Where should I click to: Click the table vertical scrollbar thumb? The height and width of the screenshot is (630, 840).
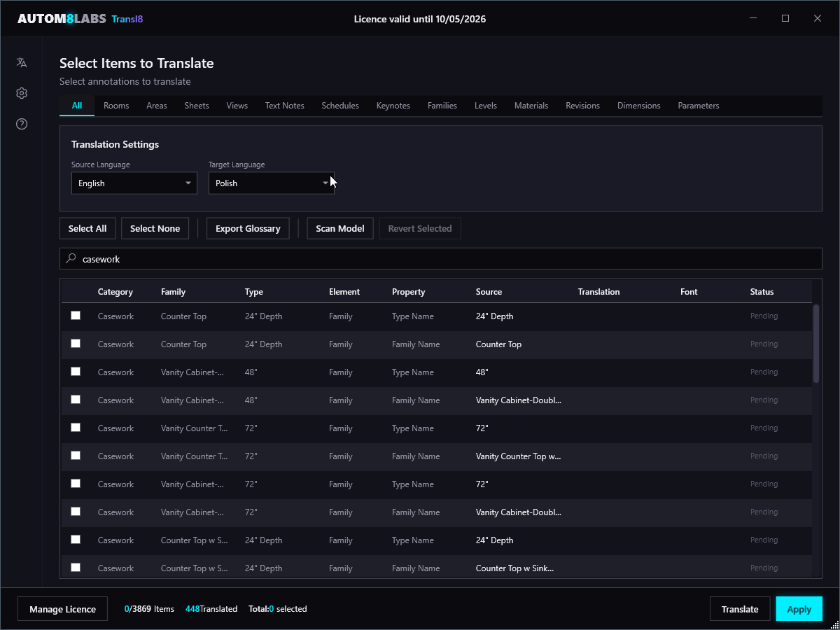pyautogui.click(x=816, y=343)
